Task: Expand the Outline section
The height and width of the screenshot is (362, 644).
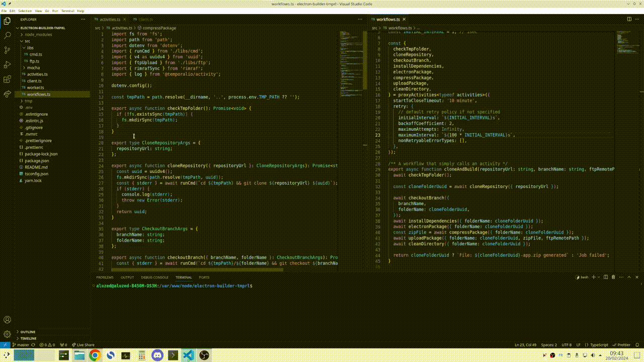Action: pyautogui.click(x=28, y=332)
